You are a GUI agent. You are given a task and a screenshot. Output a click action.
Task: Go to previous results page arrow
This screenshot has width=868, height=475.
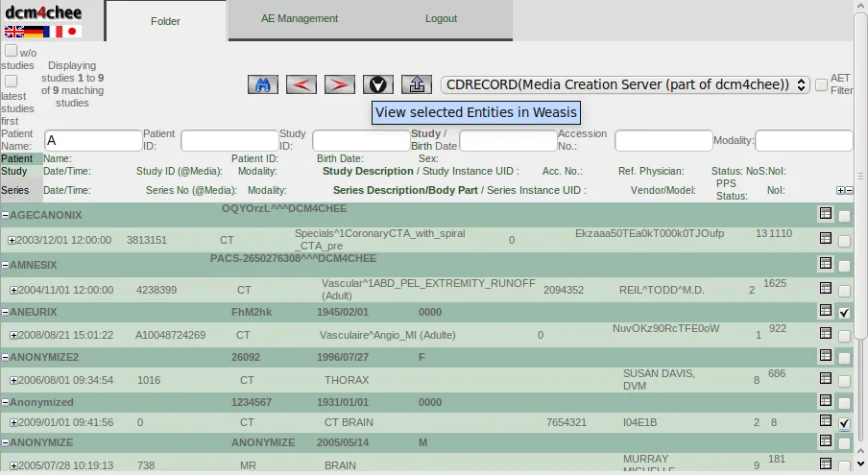pyautogui.click(x=301, y=84)
